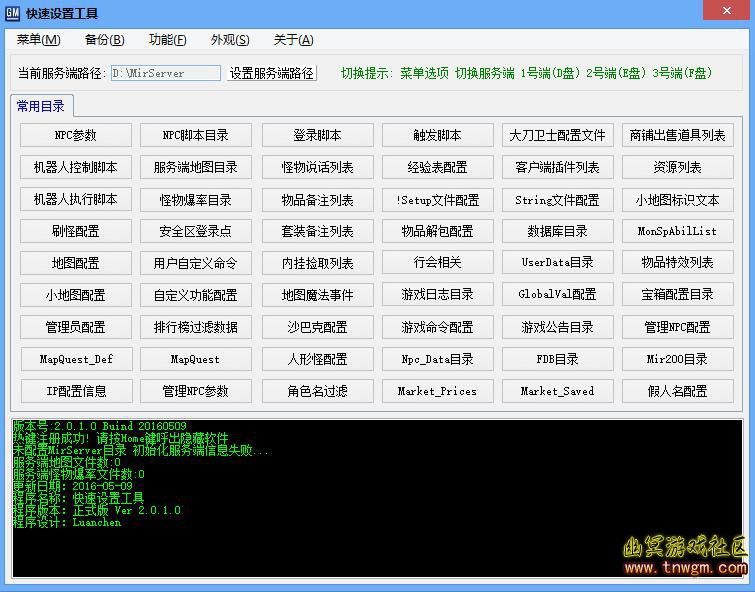Screen dimensions: 755x592
Task: Open 游戏日志目录
Action: 438,294
